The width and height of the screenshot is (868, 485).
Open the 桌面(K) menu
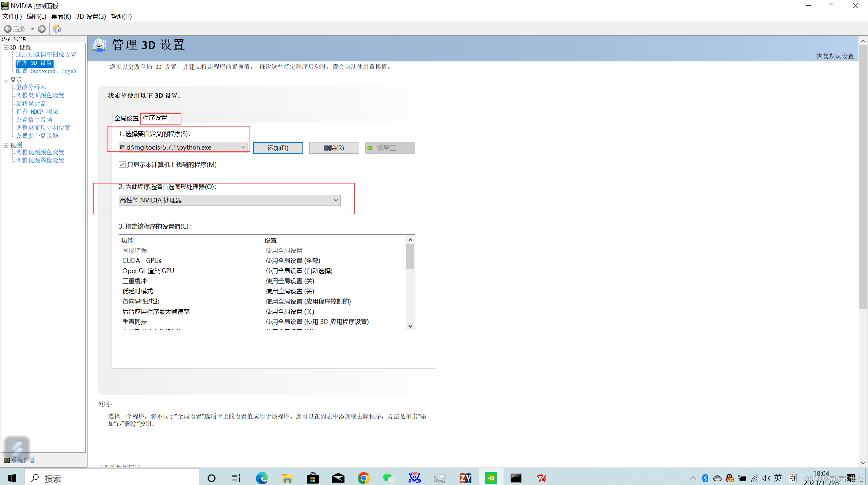pyautogui.click(x=61, y=16)
